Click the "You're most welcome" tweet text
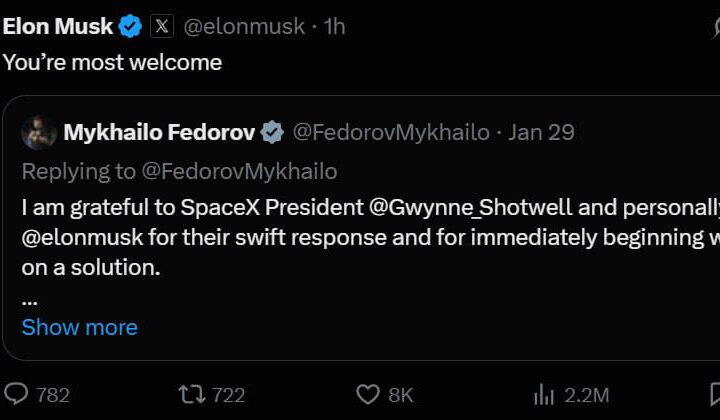 pyautogui.click(x=111, y=62)
